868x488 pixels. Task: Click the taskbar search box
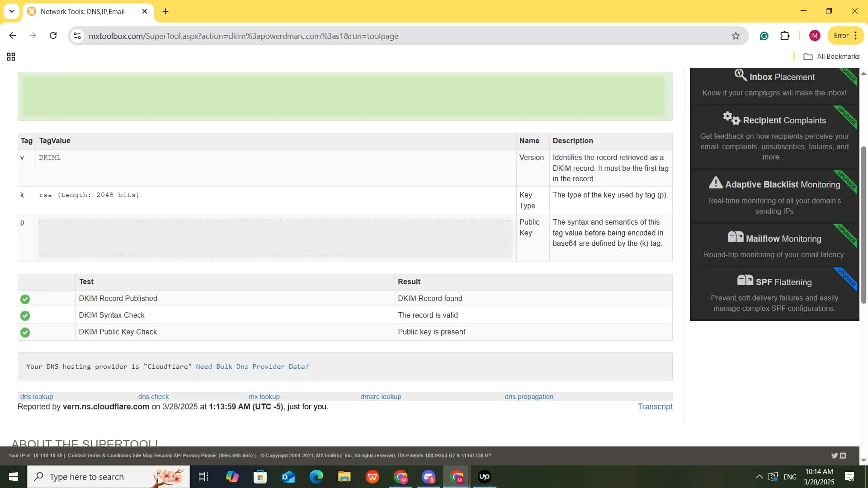click(108, 477)
